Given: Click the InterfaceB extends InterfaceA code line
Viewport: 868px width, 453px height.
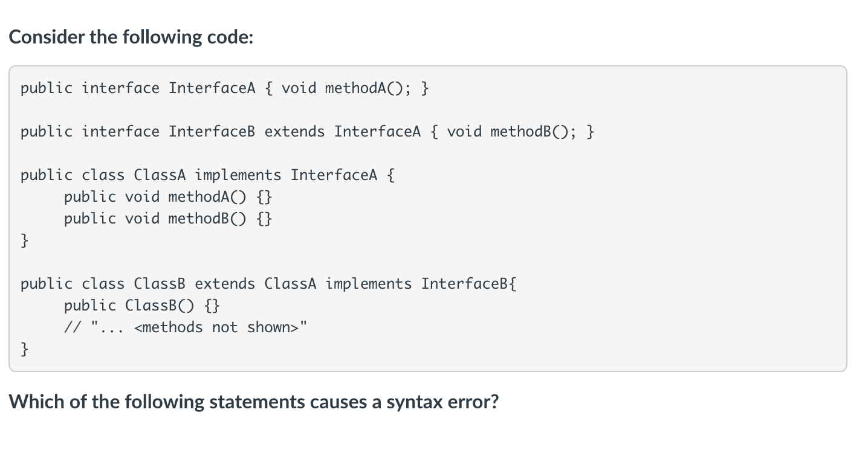Looking at the screenshot, I should (x=308, y=132).
